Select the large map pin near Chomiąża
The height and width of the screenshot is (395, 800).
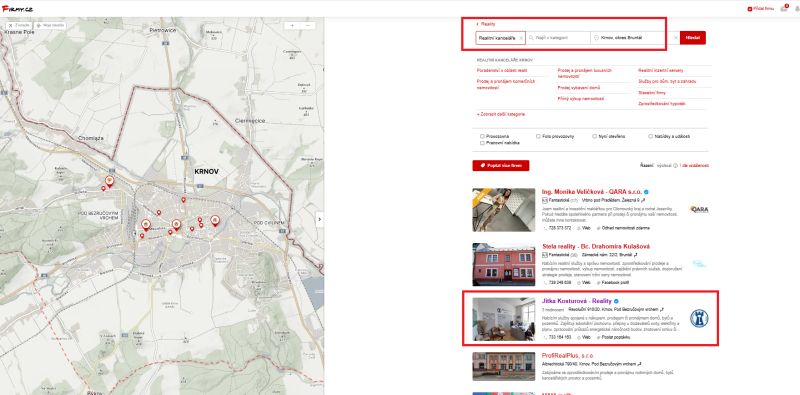[109, 181]
